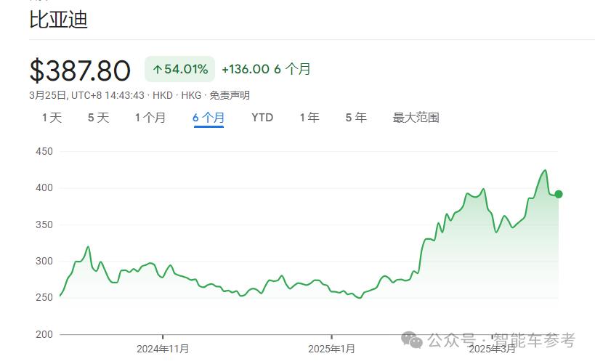
Task: Select the 5年 time range
Action: click(356, 118)
